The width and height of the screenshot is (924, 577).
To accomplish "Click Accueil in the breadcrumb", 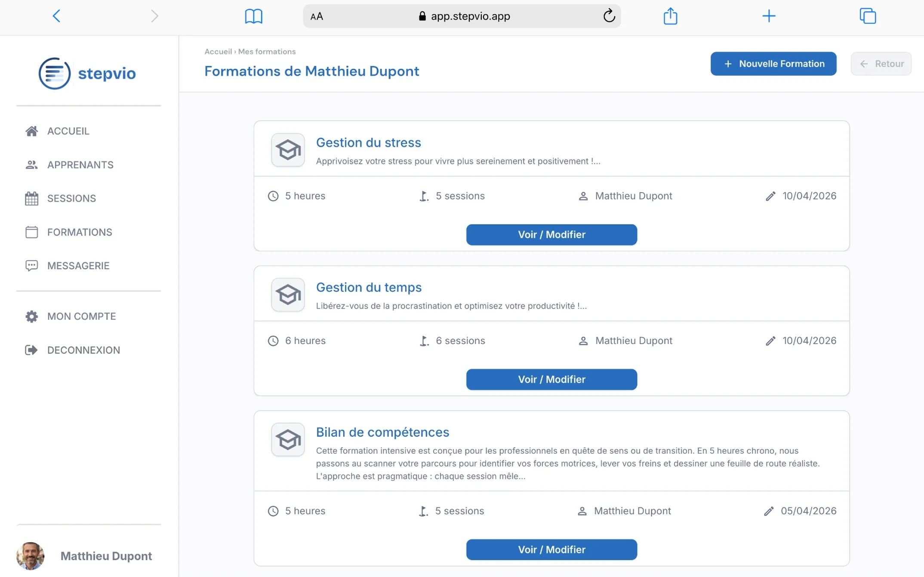I will pyautogui.click(x=218, y=51).
